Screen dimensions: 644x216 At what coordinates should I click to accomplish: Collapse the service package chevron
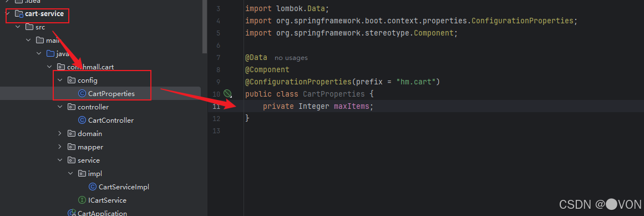(60, 160)
